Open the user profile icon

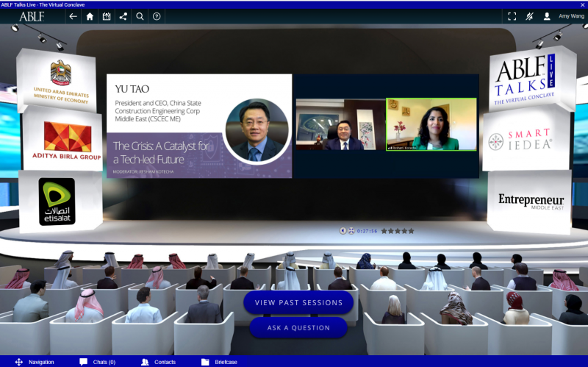tap(547, 16)
